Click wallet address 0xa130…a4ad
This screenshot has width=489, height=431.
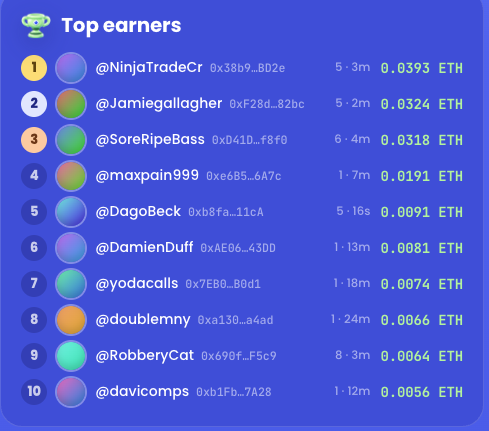[235, 320]
